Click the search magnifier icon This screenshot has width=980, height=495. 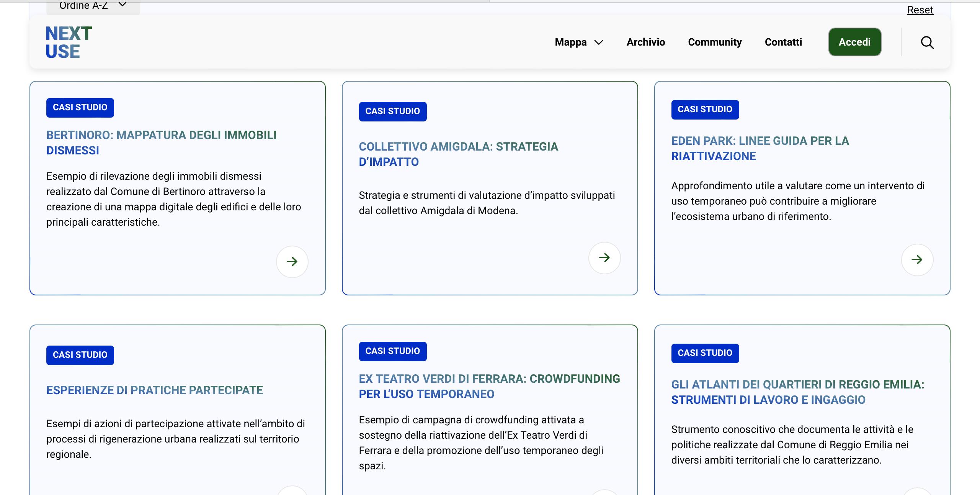927,43
